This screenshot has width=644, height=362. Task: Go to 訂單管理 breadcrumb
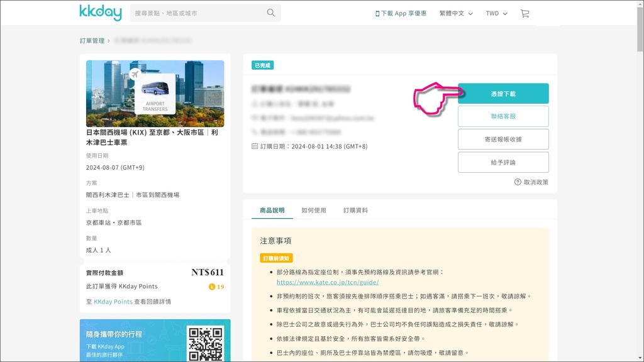pyautogui.click(x=92, y=41)
